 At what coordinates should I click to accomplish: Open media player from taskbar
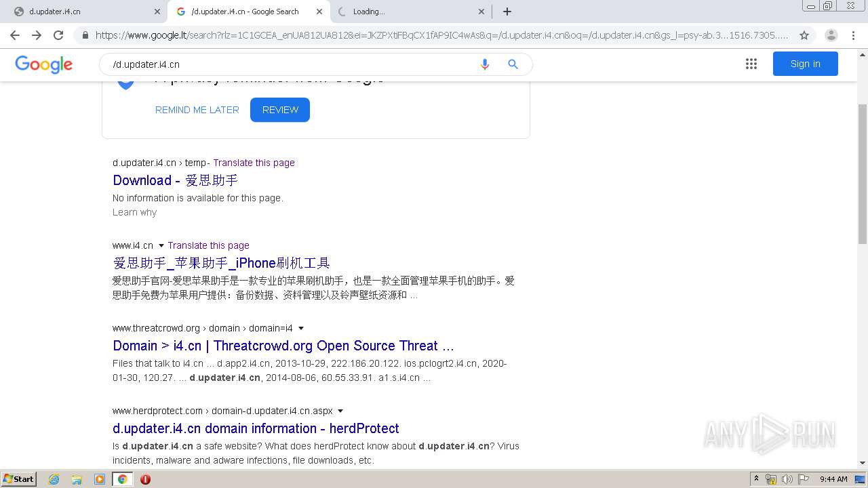[x=100, y=479]
